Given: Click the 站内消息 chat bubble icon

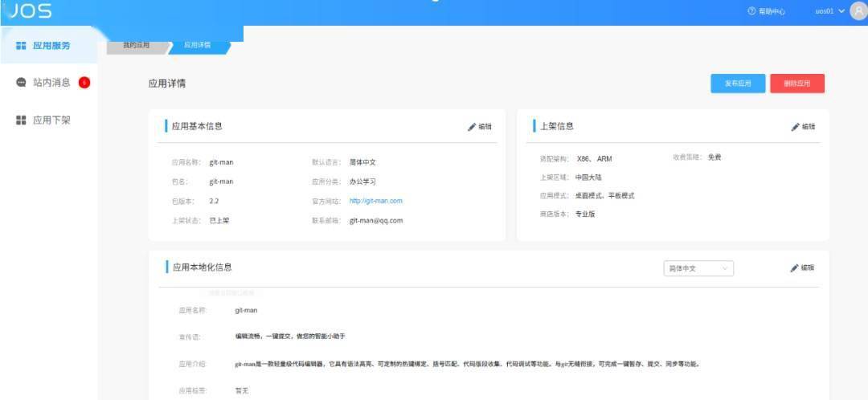Looking at the screenshot, I should 22,83.
